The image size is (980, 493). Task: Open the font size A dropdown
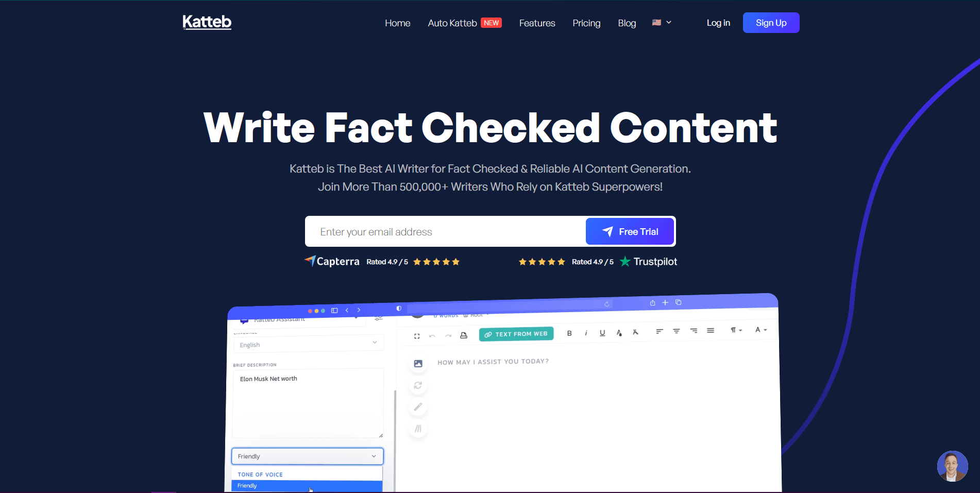[761, 330]
